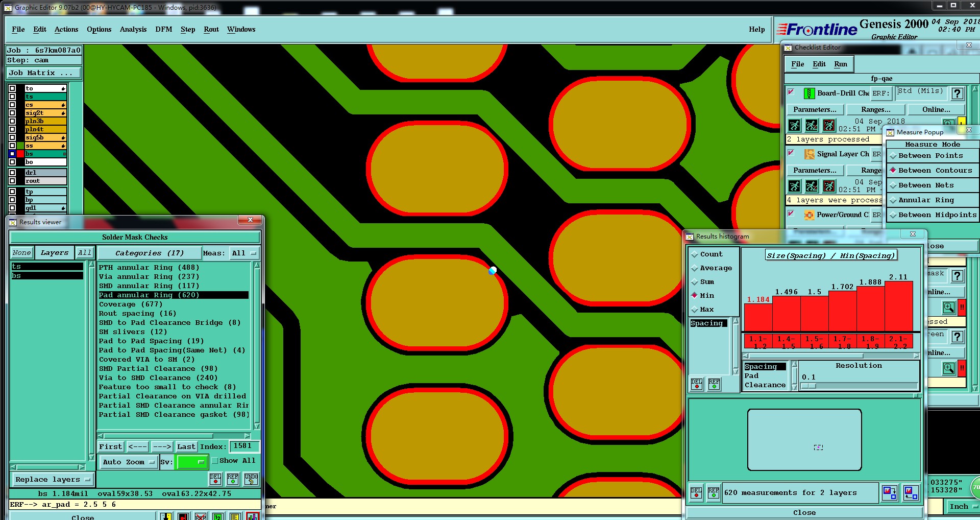Open DFM menu

[164, 30]
